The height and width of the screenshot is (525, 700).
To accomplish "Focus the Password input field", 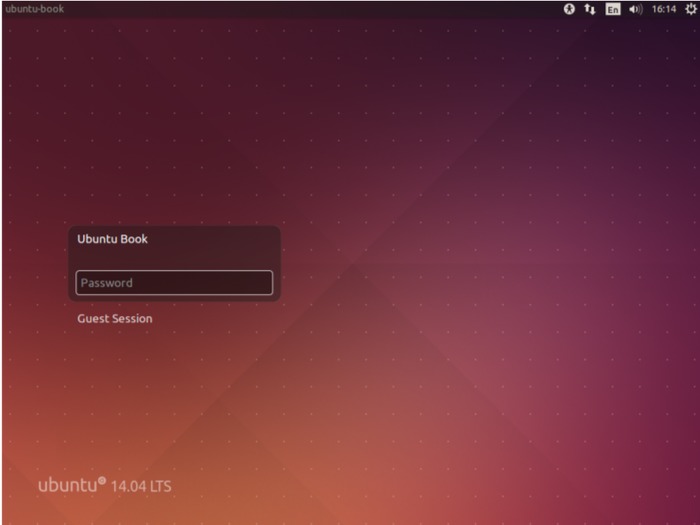I will click(x=174, y=283).
